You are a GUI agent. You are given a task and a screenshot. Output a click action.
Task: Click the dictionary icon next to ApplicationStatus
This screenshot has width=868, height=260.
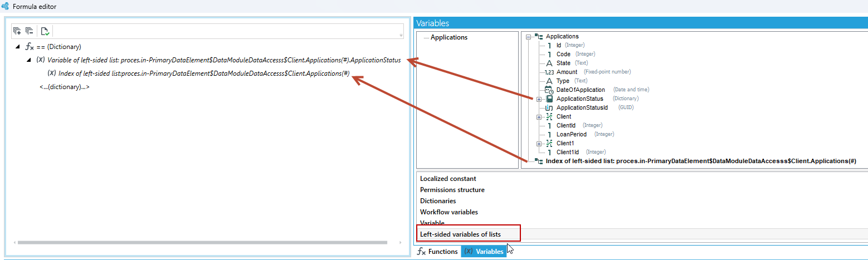coord(549,99)
